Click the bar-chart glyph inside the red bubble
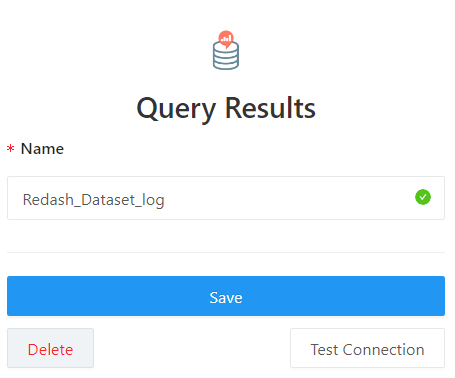 tap(226, 39)
